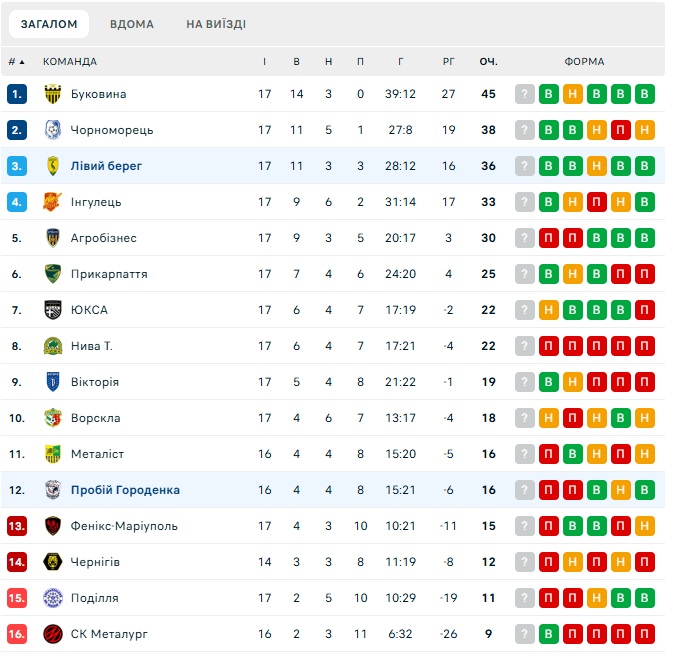Image resolution: width=674 pixels, height=658 pixels.
Task: Click Нива Т.'s first red П form badge
Action: coord(549,346)
